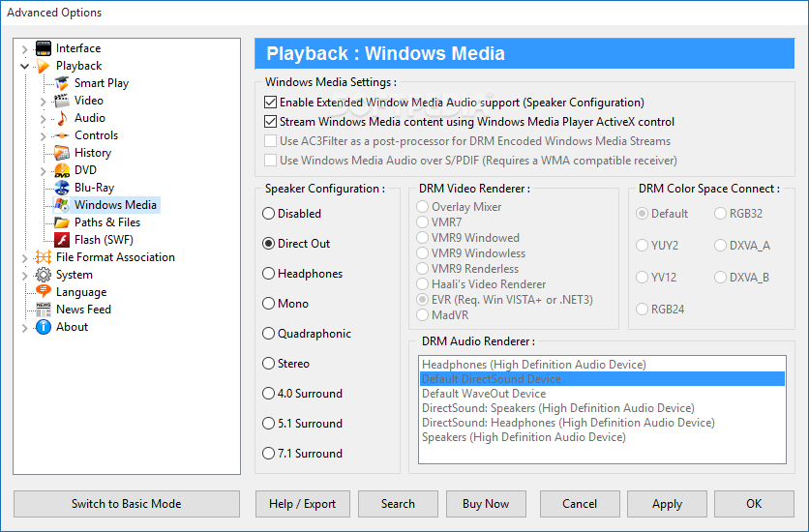The width and height of the screenshot is (809, 532).
Task: Click the Search button
Action: tap(398, 504)
